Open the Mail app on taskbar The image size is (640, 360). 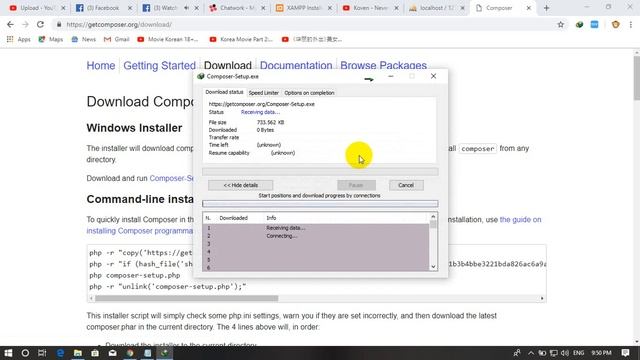tap(113, 353)
